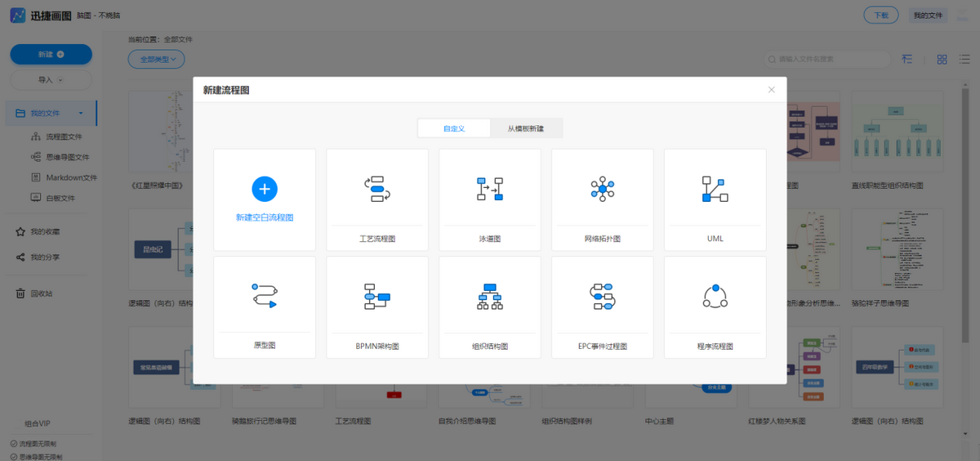Viewport: 980px width, 461px height.
Task: Close the 新建流程图 dialog
Action: click(x=771, y=90)
